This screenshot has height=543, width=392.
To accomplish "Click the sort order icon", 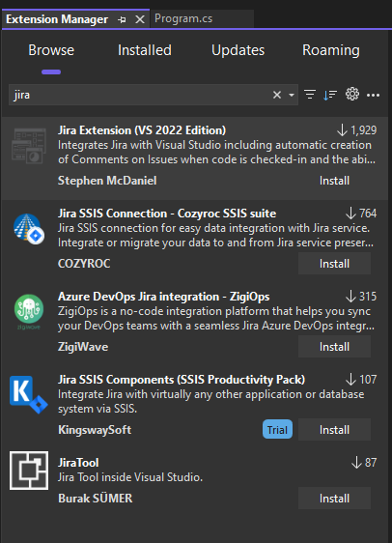I will coord(330,94).
